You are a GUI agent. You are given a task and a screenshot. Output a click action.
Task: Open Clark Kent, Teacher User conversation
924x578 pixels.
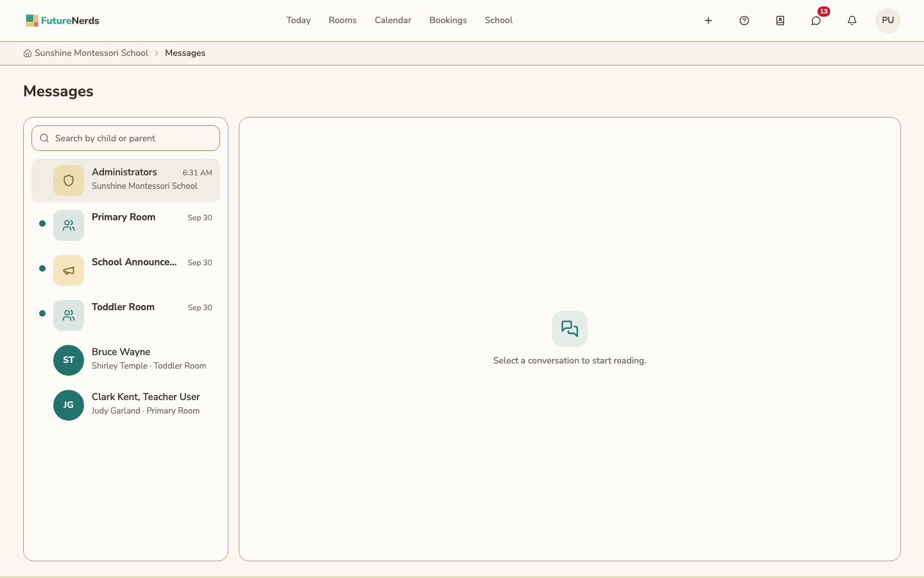coord(126,405)
